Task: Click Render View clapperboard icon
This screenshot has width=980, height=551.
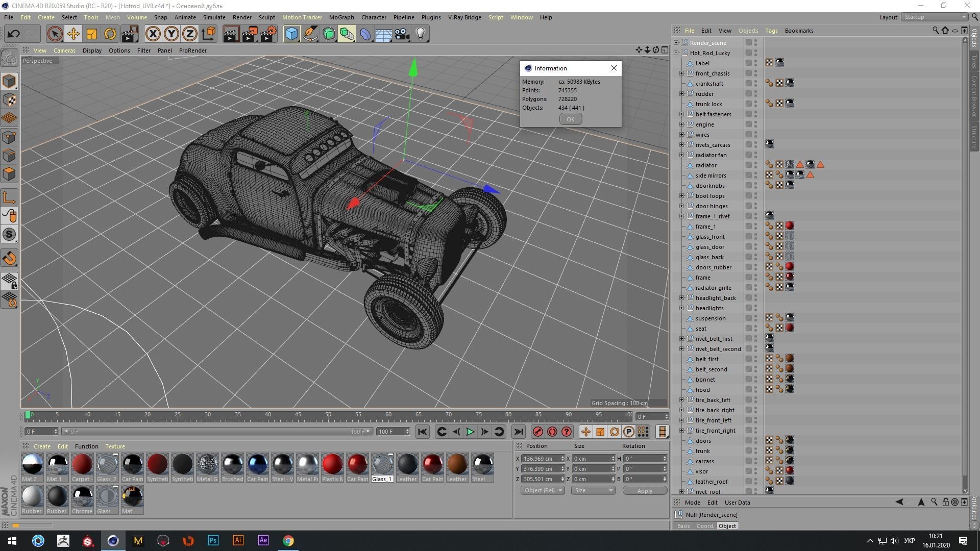Action: pos(231,34)
